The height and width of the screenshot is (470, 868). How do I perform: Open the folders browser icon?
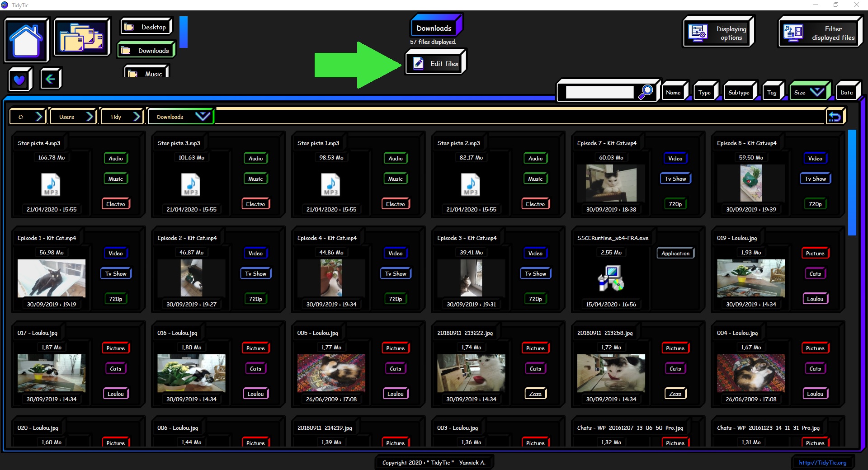(x=82, y=37)
